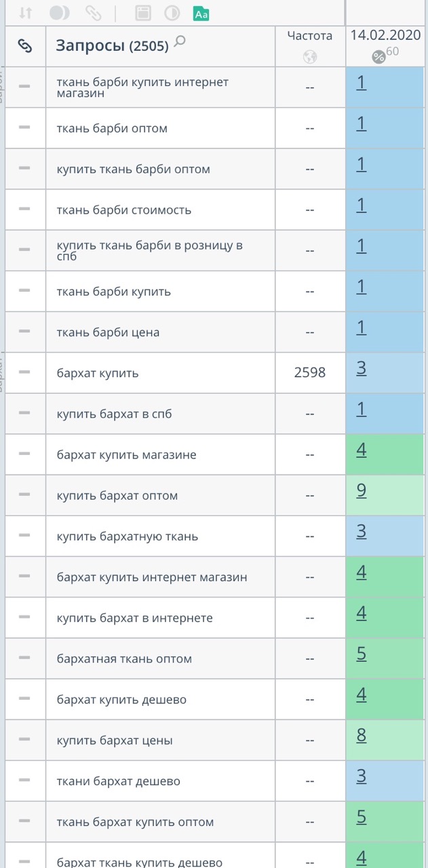Open position 3 link for бархат купить

click(362, 368)
